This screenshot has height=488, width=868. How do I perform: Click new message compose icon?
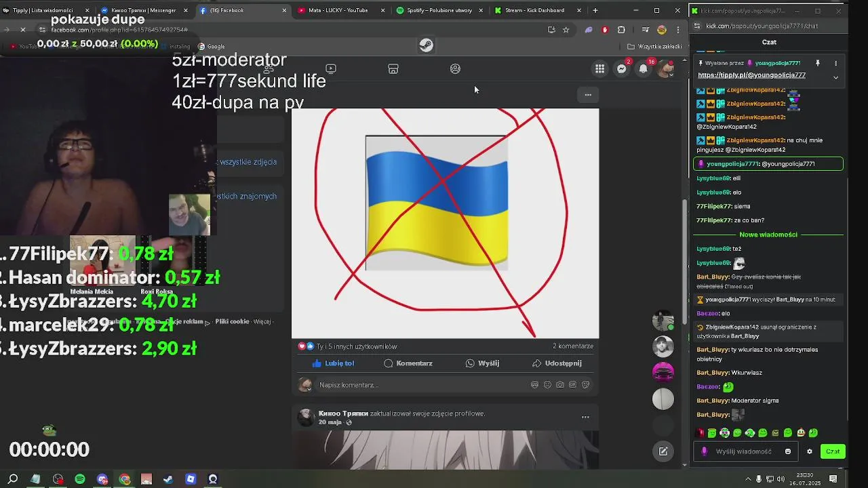(663, 451)
